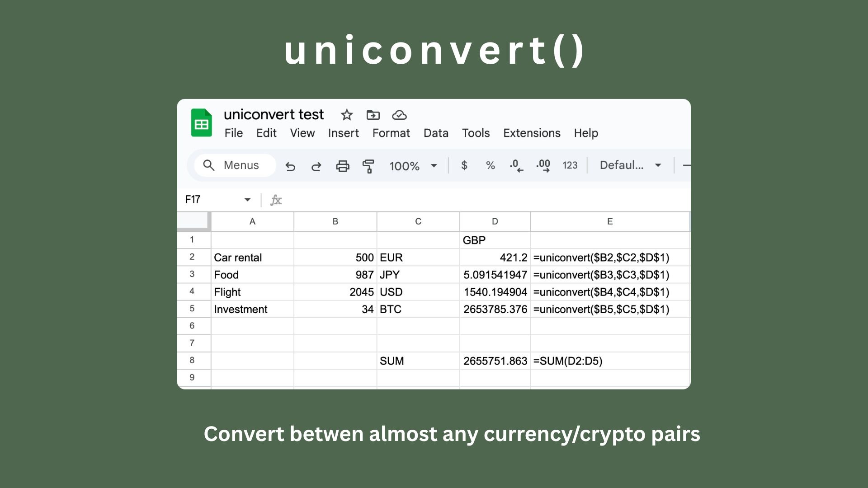
Task: Activate the paint format tool
Action: pos(368,166)
